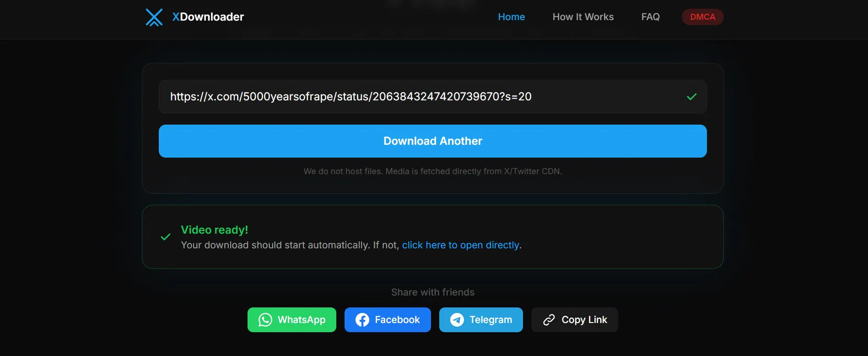This screenshot has width=868, height=356.
Task: Click the WhatsApp logo icon
Action: (265, 320)
